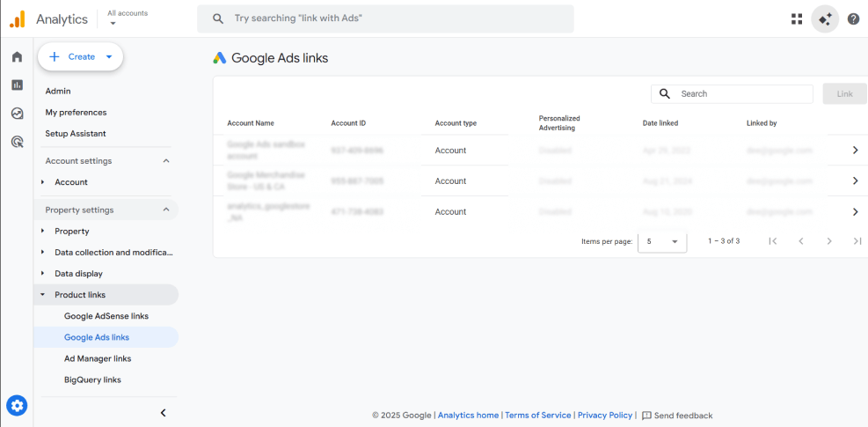868x427 pixels.
Task: Collapse the Property settings section
Action: coord(165,210)
